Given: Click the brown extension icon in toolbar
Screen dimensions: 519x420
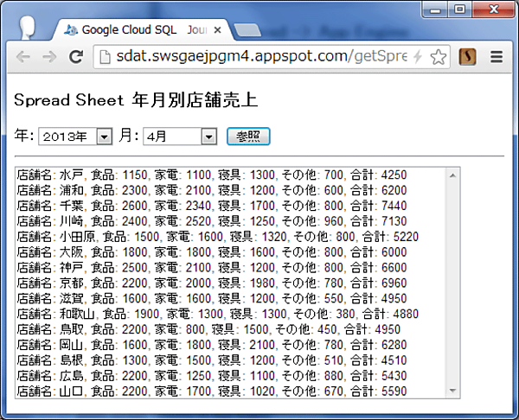Looking at the screenshot, I should (x=468, y=57).
